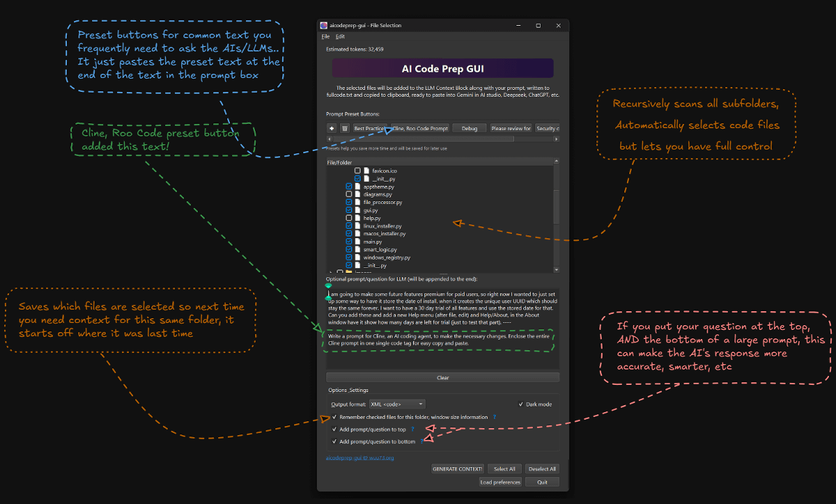836x504 pixels.
Task: Click the file icon beside gui.py
Action: click(358, 210)
